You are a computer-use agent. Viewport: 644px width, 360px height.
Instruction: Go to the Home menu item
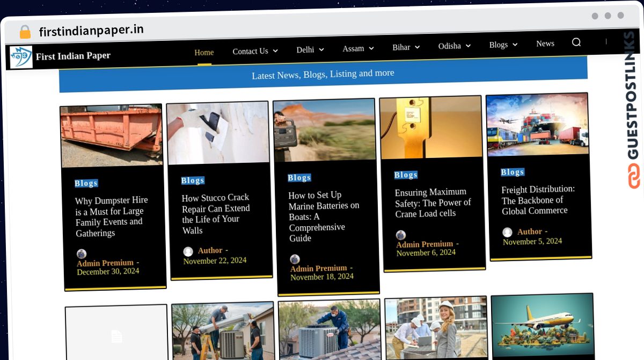pyautogui.click(x=204, y=53)
